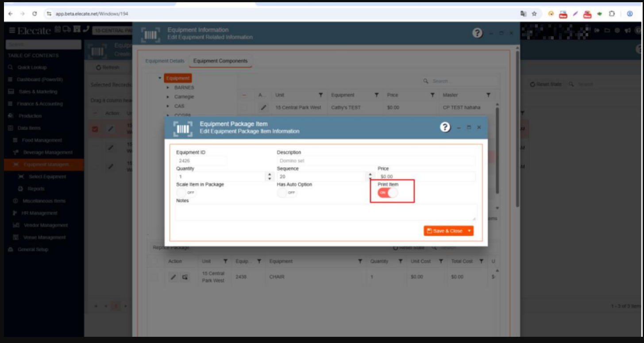Switch to the Equipment Details tab
644x343 pixels.
pyautogui.click(x=165, y=61)
